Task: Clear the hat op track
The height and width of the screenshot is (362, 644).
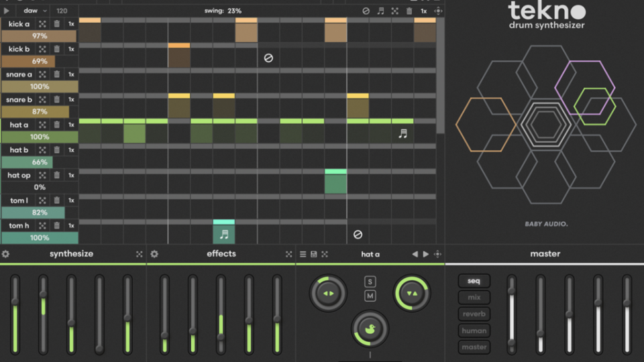Action: click(x=56, y=175)
